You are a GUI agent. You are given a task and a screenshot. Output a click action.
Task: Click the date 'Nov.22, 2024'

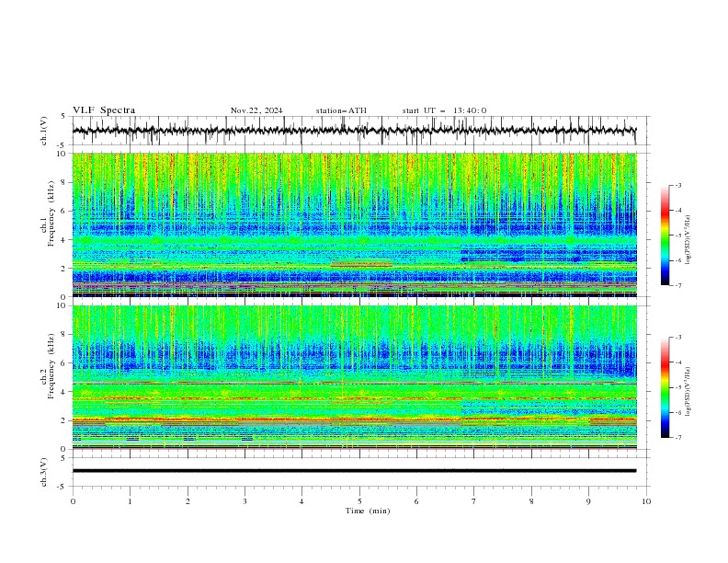point(256,110)
